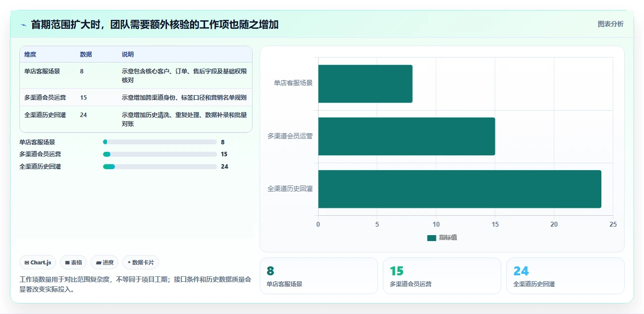Viewport: 644px width, 314px height.
Task: Click the 全渠道历史回灌 chart bar
Action: pyautogui.click(x=460, y=189)
